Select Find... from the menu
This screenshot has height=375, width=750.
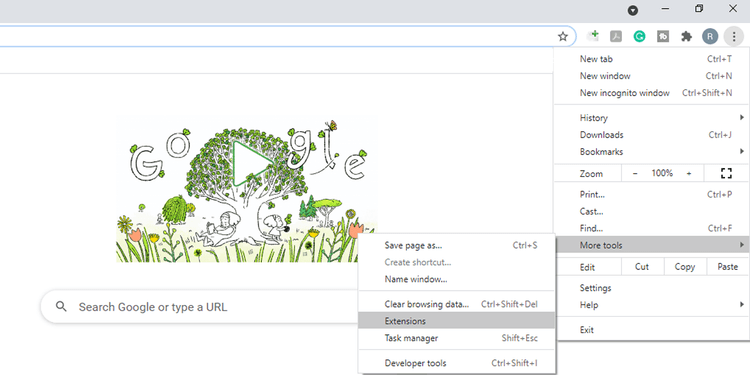click(652, 229)
